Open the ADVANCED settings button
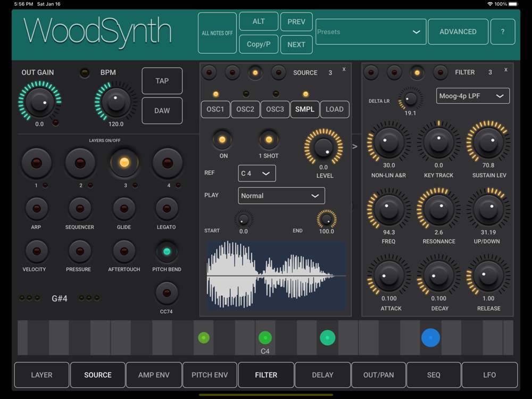Image resolution: width=532 pixels, height=399 pixels. tap(458, 31)
